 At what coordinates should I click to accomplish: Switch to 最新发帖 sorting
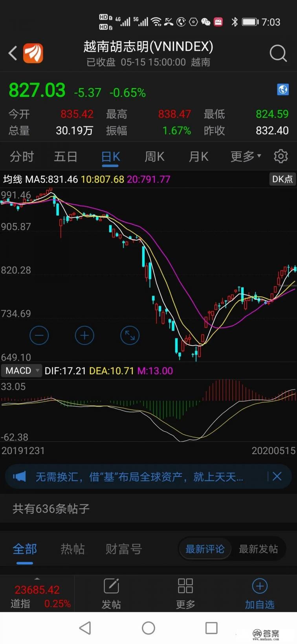point(258,549)
